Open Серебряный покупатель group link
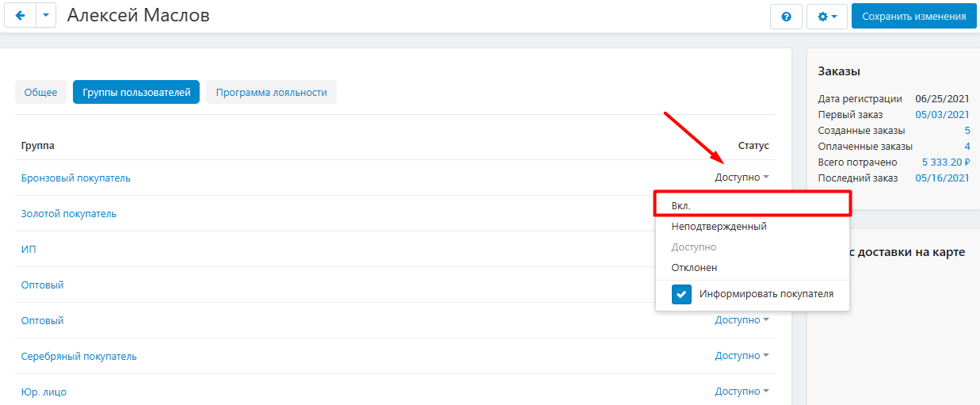 point(79,356)
